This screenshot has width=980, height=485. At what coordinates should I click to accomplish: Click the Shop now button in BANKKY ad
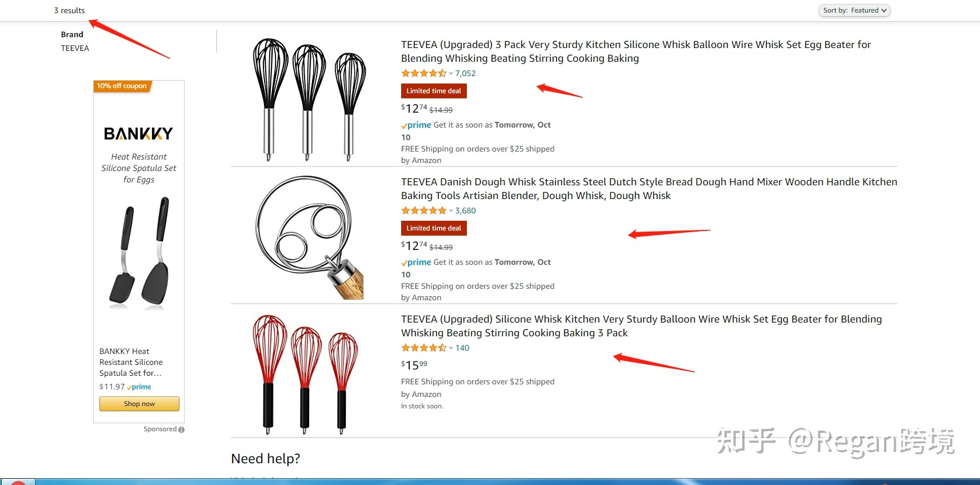click(139, 404)
